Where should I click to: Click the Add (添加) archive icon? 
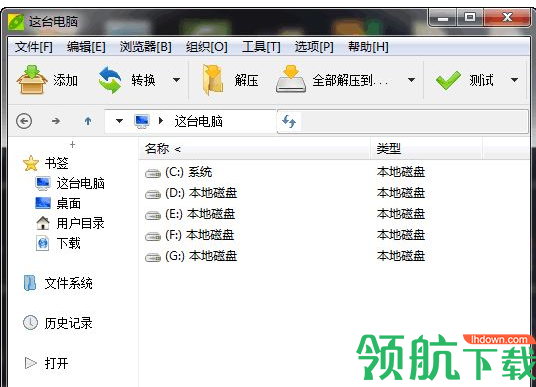[32, 80]
